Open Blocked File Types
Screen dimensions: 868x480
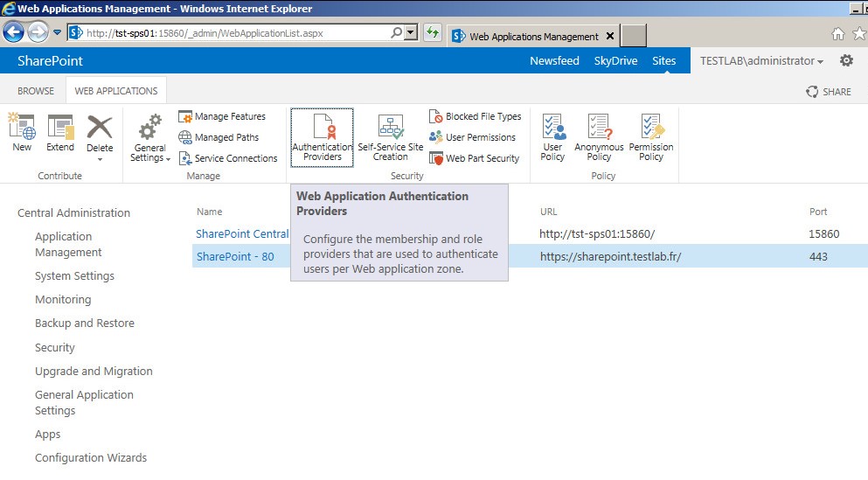pyautogui.click(x=475, y=116)
